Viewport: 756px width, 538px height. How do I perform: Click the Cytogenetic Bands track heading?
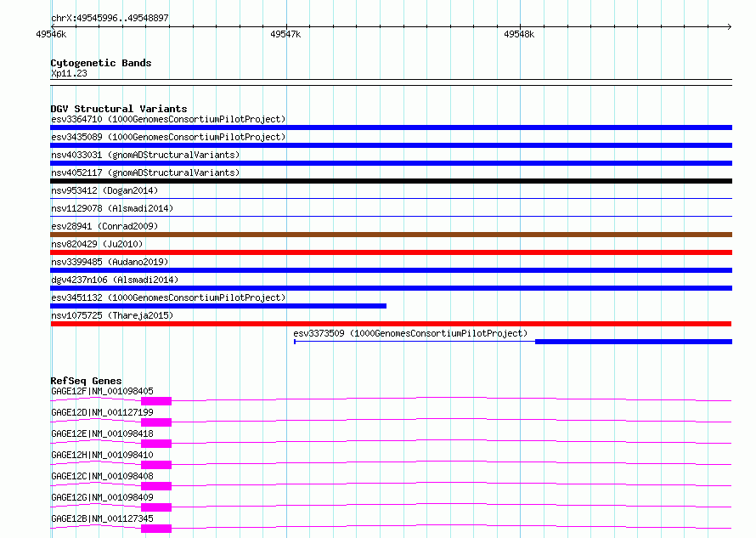101,63
